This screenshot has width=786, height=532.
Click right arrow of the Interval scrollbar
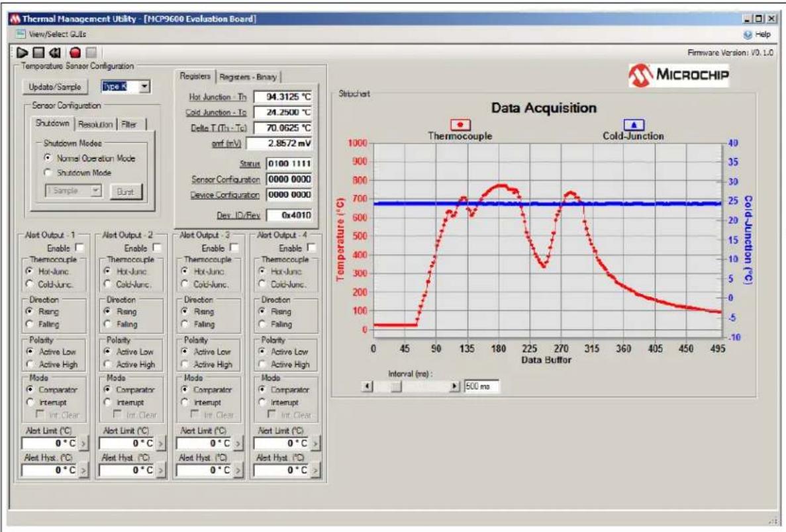(x=454, y=386)
